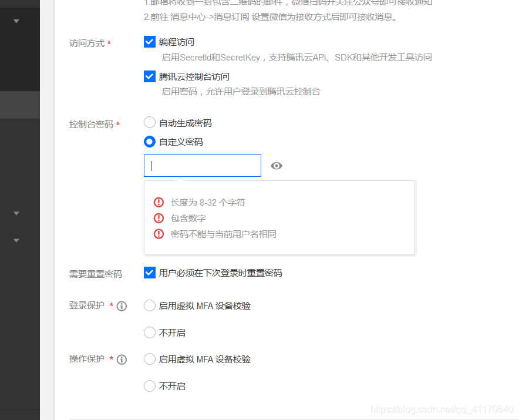
Task: Select the 自定义密码 option
Action: 150,142
